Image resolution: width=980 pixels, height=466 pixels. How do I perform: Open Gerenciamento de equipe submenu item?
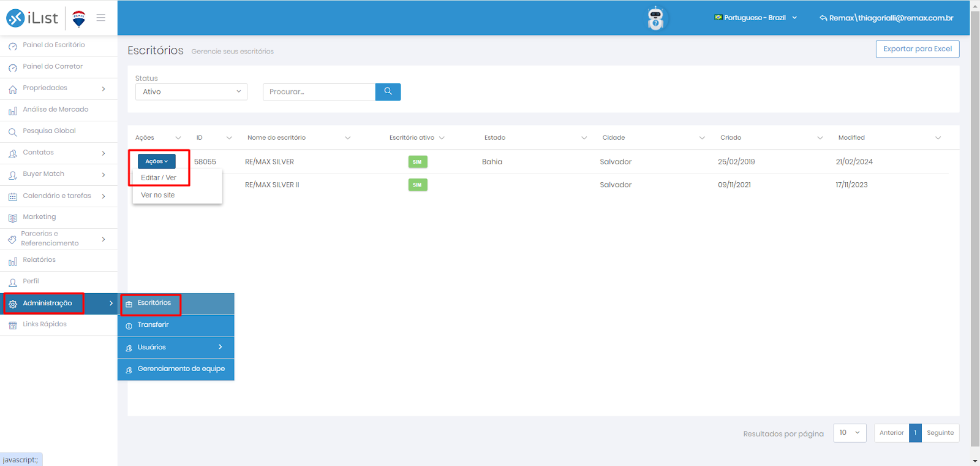pos(176,370)
